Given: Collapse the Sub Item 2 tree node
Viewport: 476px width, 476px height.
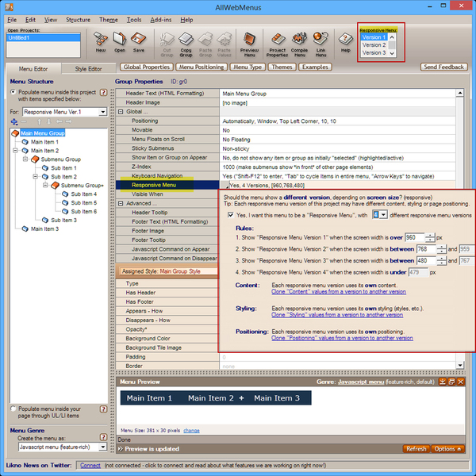Looking at the screenshot, I should [x=35, y=177].
